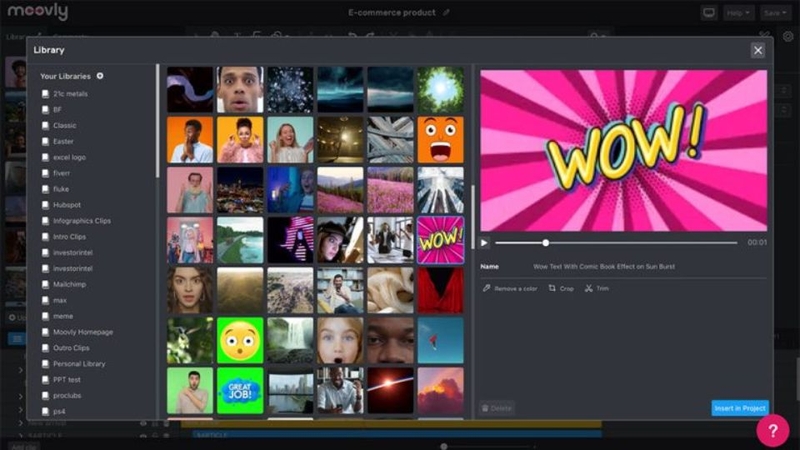The image size is (800, 450).
Task: Click the Delete button
Action: point(497,408)
